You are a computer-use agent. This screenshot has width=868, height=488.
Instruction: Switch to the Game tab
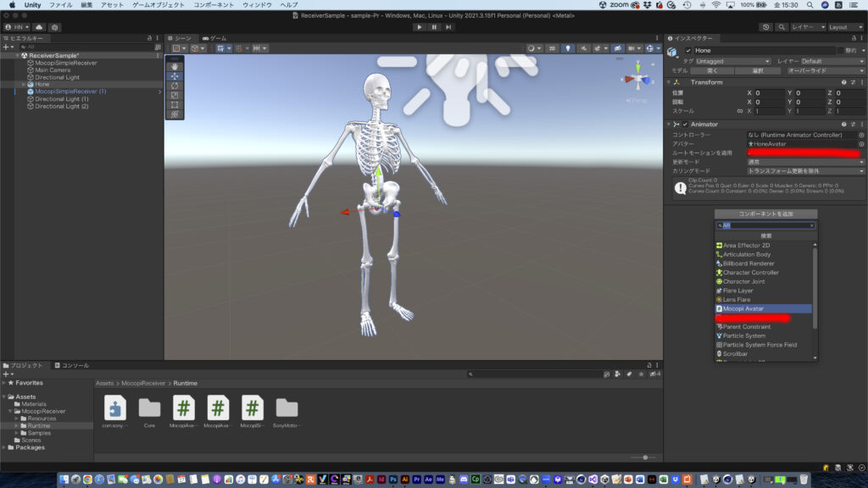point(214,38)
